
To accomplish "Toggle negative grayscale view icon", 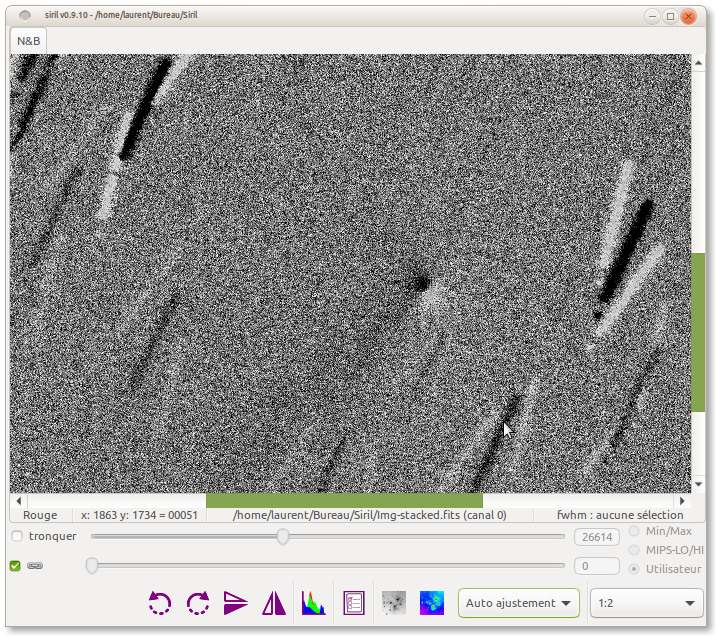I will point(394,603).
